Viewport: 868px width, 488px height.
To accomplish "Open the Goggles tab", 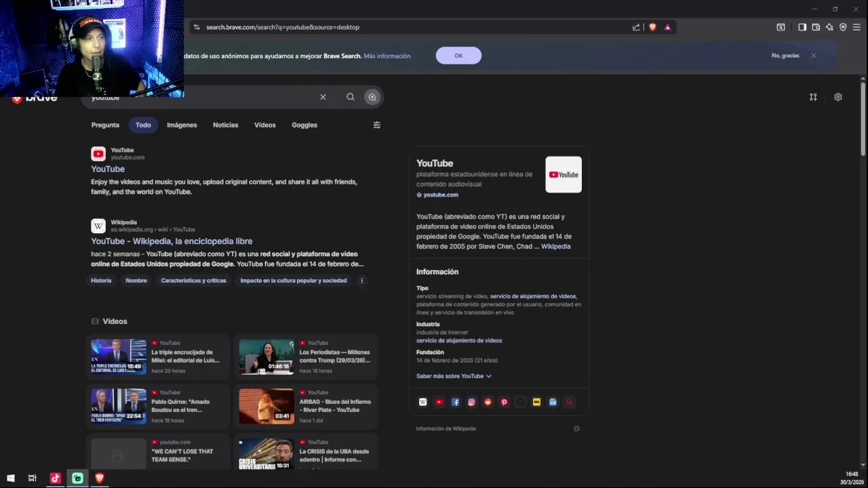I will pos(304,125).
